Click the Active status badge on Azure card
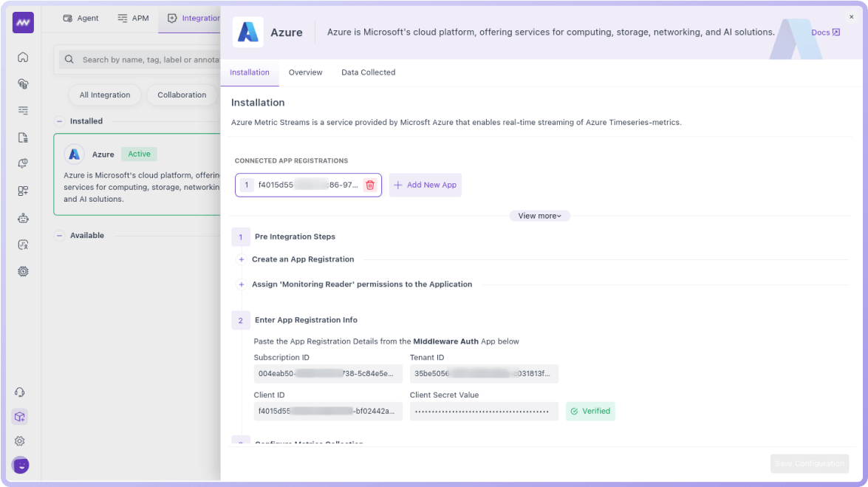 pyautogui.click(x=140, y=154)
